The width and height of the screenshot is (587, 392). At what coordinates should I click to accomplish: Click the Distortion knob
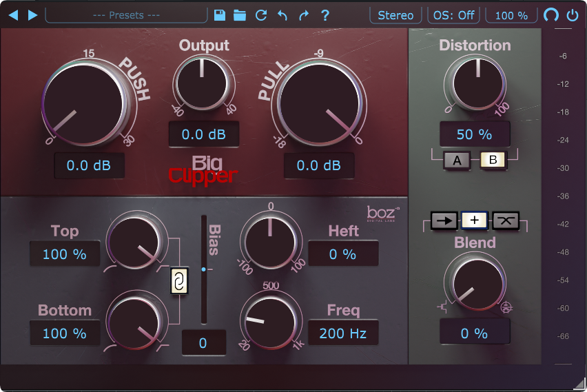point(477,83)
